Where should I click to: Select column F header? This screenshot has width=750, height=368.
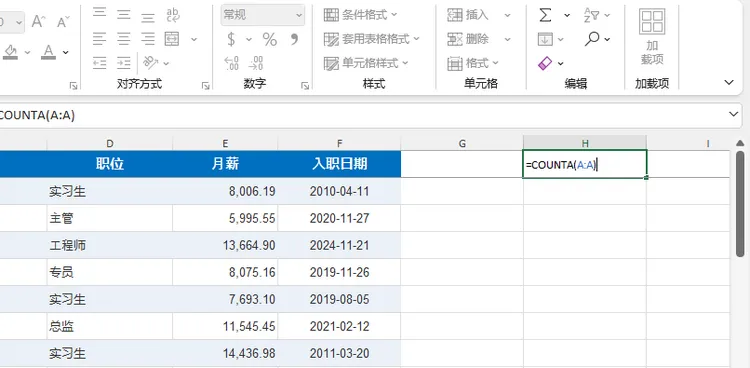(x=339, y=143)
